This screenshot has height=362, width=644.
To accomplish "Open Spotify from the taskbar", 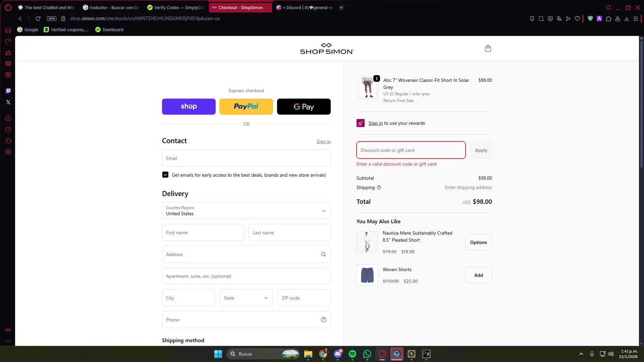I will (352, 354).
